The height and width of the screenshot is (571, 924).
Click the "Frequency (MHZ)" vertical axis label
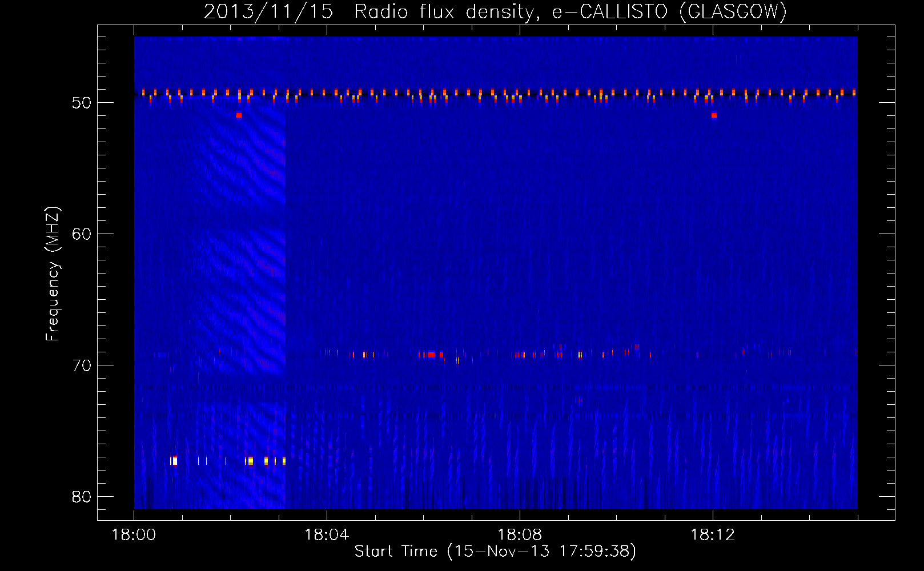click(53, 274)
